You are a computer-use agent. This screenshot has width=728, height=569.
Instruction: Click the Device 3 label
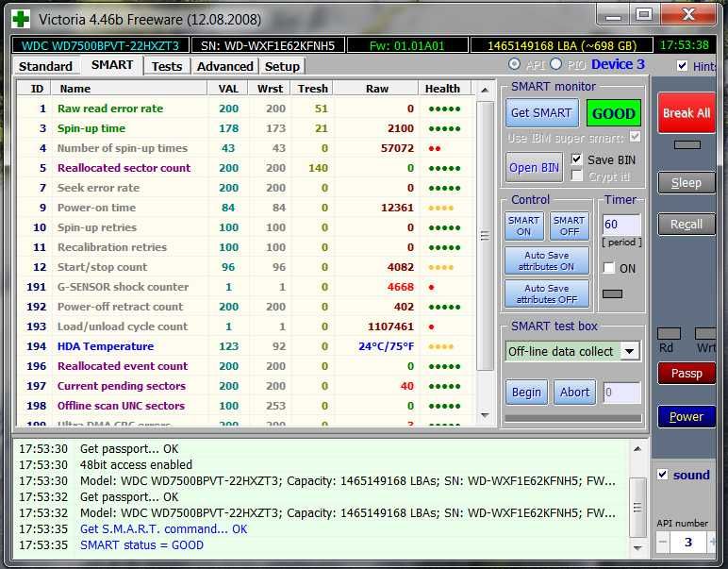coord(618,64)
